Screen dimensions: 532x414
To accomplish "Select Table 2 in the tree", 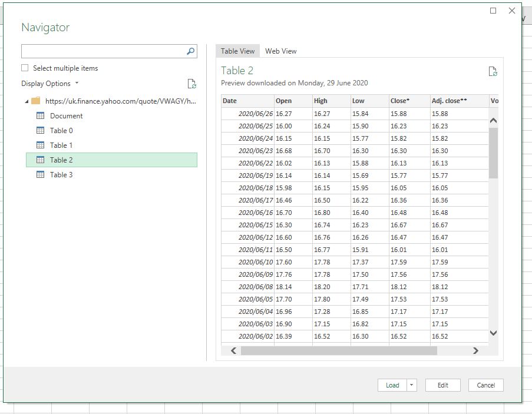I will [111, 160].
